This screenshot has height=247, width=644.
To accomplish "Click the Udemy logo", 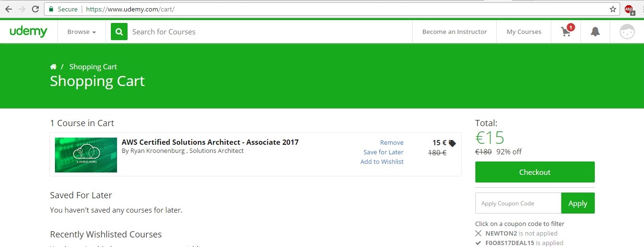I will tap(29, 32).
